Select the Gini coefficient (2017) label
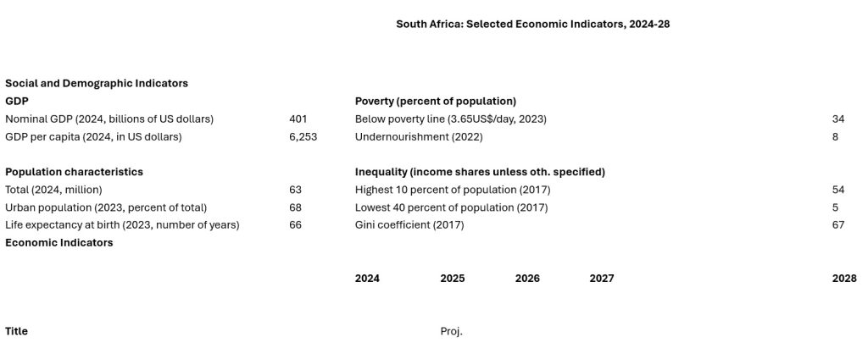This screenshot has height=359, width=868. 409,225
